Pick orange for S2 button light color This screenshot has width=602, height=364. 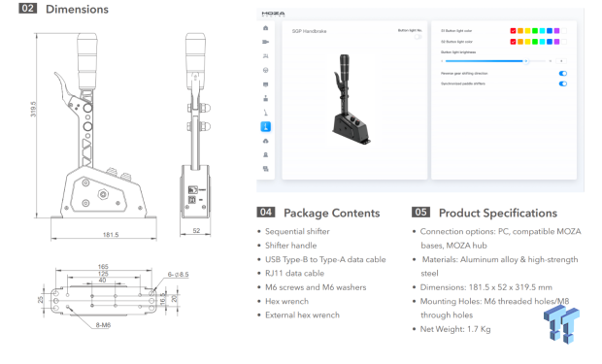point(520,42)
